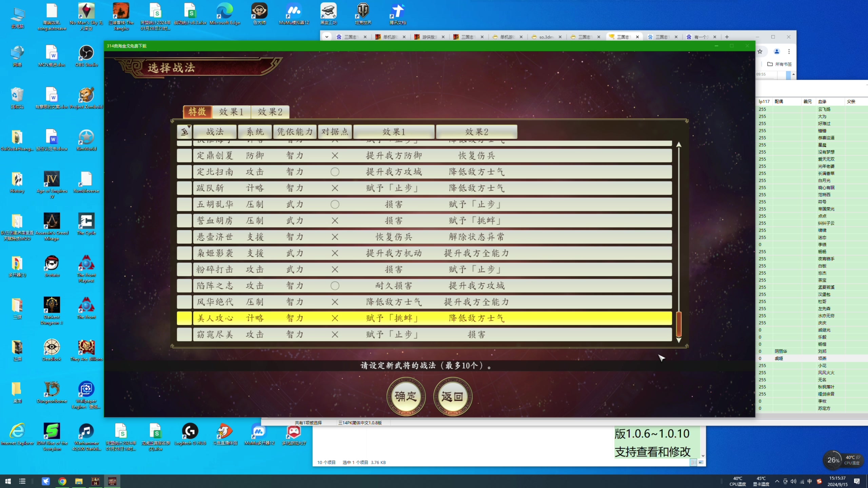868x488 pixels.
Task: Tick the checkbox for 五胡乱华
Action: (x=184, y=204)
